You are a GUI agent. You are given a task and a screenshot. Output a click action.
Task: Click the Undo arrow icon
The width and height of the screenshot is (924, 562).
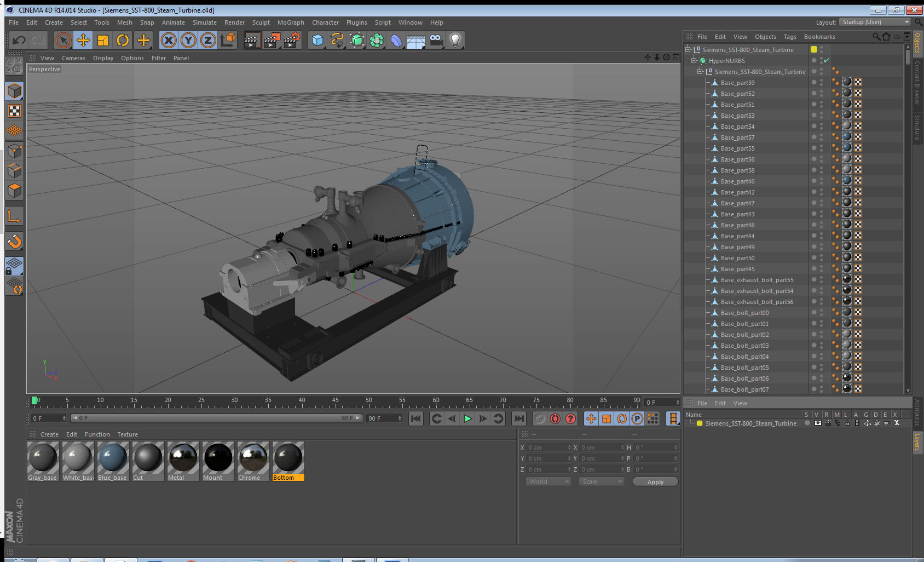click(19, 40)
